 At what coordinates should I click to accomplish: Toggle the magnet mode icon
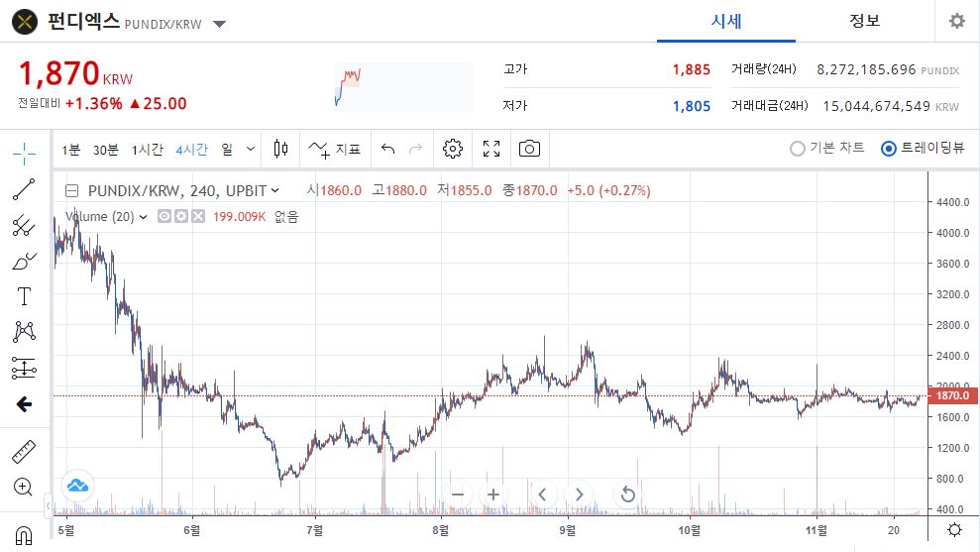pyautogui.click(x=24, y=536)
